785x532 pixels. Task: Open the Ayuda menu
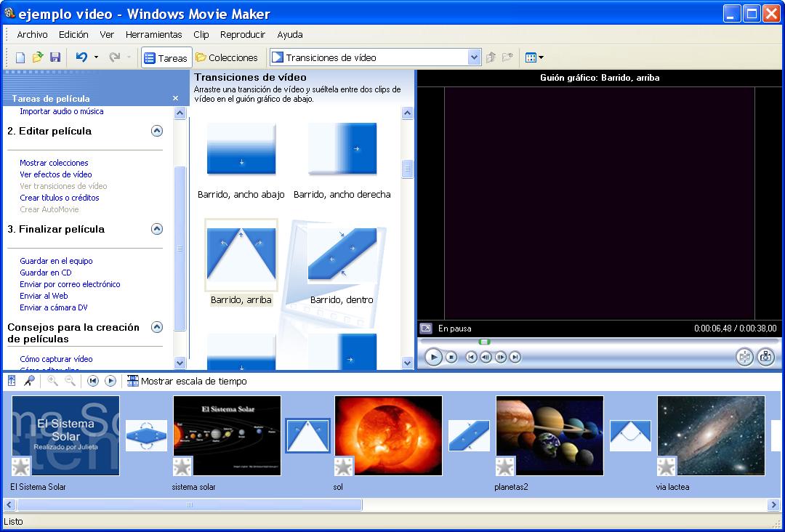[290, 35]
